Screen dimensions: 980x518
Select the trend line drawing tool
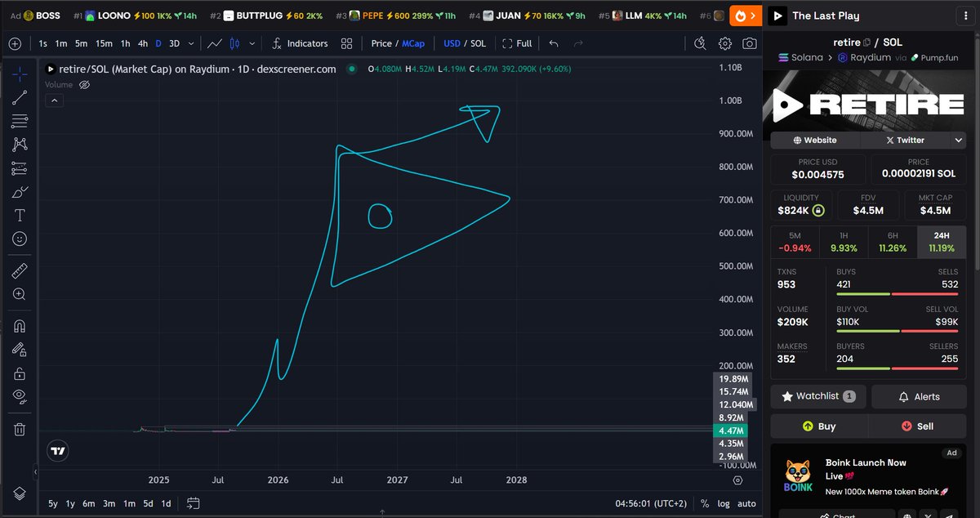click(x=20, y=98)
